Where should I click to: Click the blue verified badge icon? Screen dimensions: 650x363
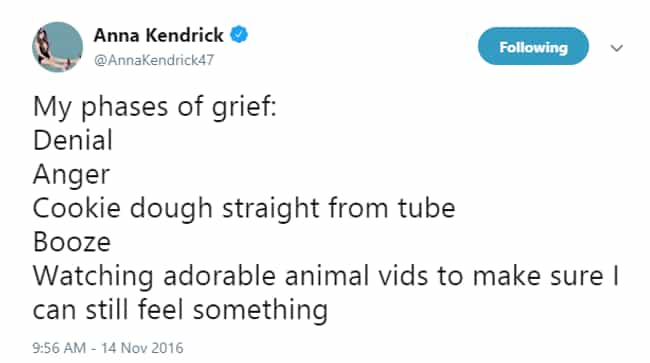(239, 34)
